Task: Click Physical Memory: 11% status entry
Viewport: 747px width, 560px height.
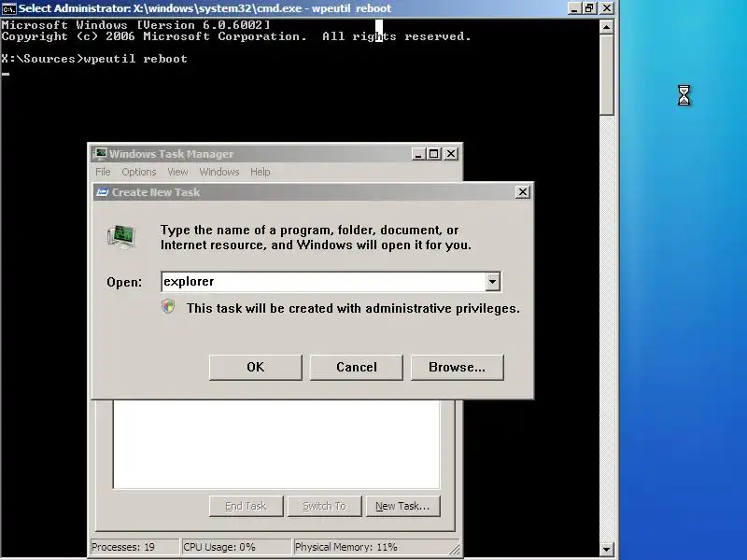Action: point(372,547)
